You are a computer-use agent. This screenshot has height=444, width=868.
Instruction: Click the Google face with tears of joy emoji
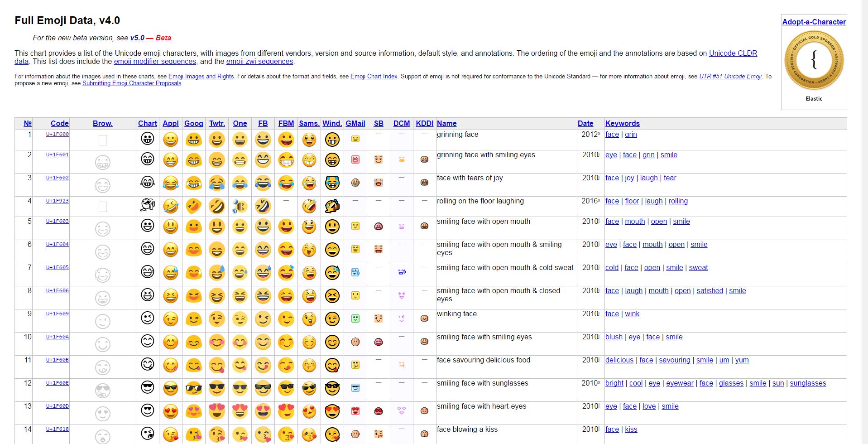pyautogui.click(x=194, y=183)
